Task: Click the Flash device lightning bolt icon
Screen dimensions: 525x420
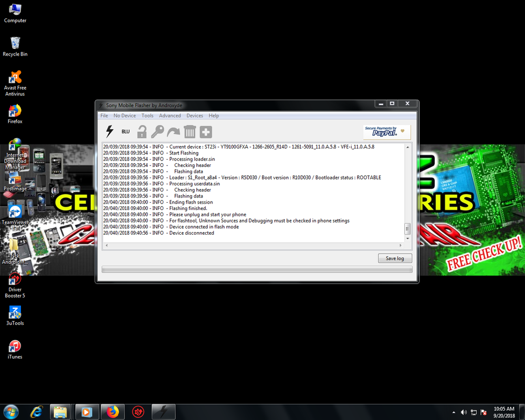Action: (x=110, y=132)
